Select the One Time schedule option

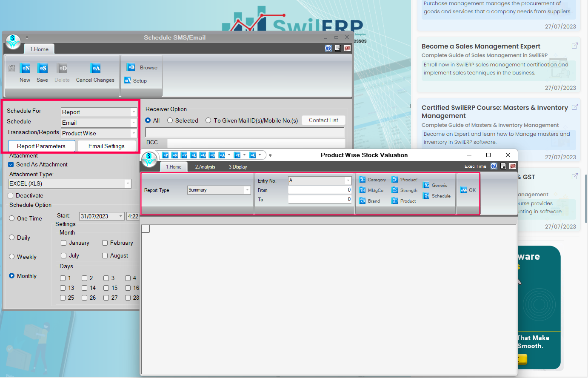click(12, 218)
